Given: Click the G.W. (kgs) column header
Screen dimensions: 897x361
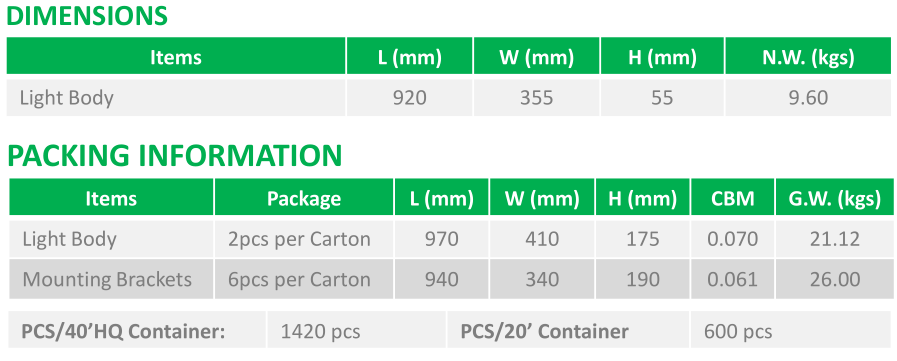Looking at the screenshot, I should 835,199.
